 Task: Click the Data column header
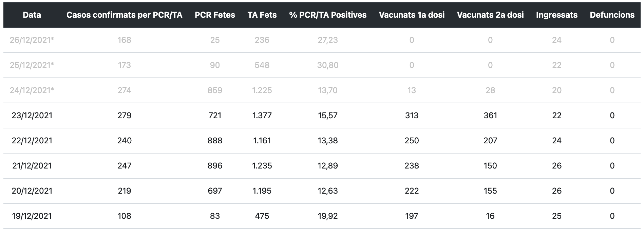[x=32, y=15]
